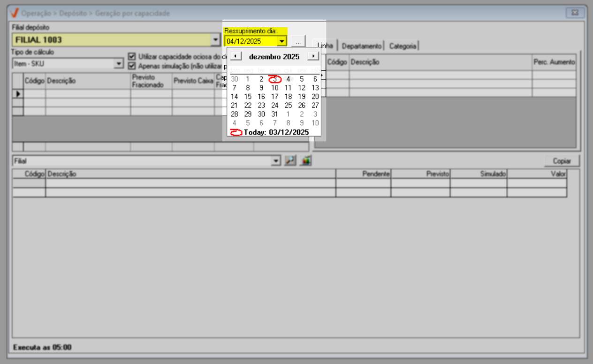Viewport: 593px width, 364px height.
Task: Expand the Tipo de cálculo combo box
Action: (119, 64)
